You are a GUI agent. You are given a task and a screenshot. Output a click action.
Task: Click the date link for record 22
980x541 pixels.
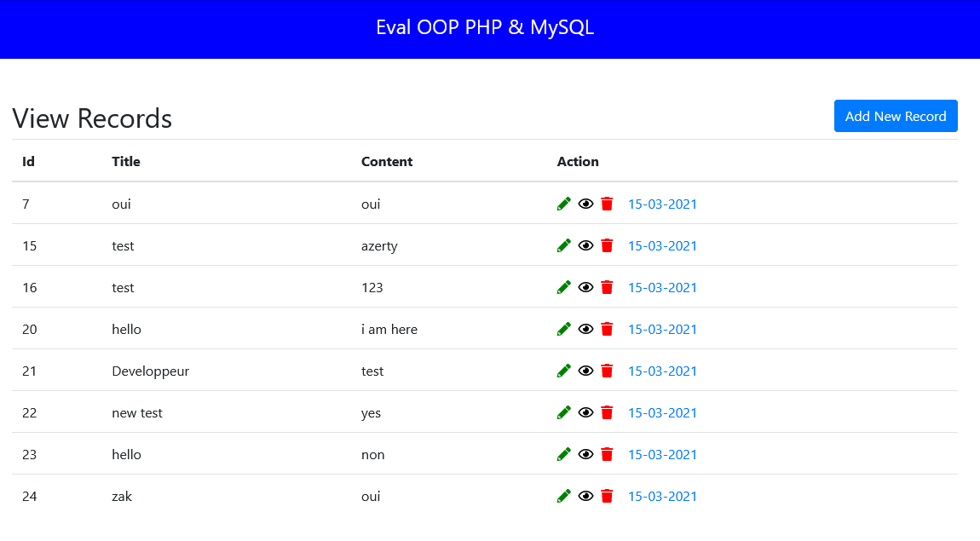tap(662, 412)
